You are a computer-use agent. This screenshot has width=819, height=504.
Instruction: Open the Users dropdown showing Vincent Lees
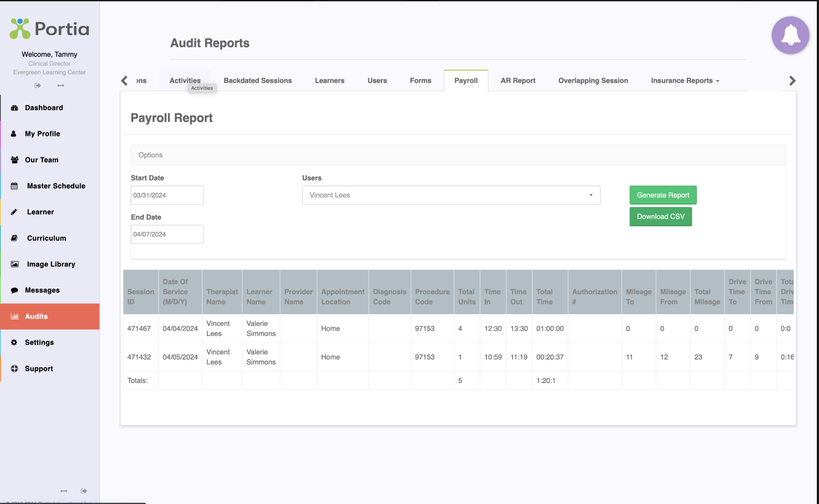pyautogui.click(x=451, y=195)
